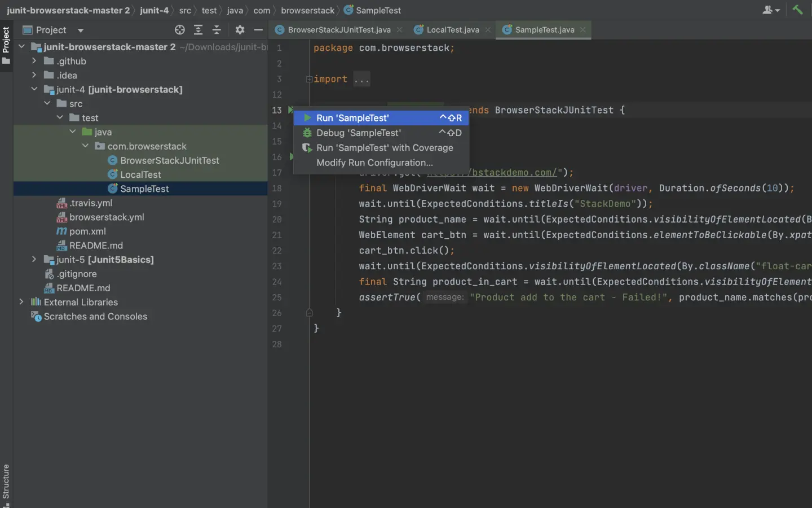This screenshot has width=812, height=508.
Task: Click the run gutter arrow on line 16
Action: 291,157
